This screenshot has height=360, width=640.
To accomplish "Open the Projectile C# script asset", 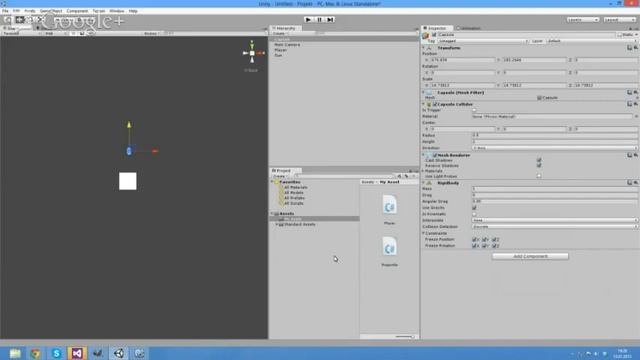I will click(x=389, y=247).
